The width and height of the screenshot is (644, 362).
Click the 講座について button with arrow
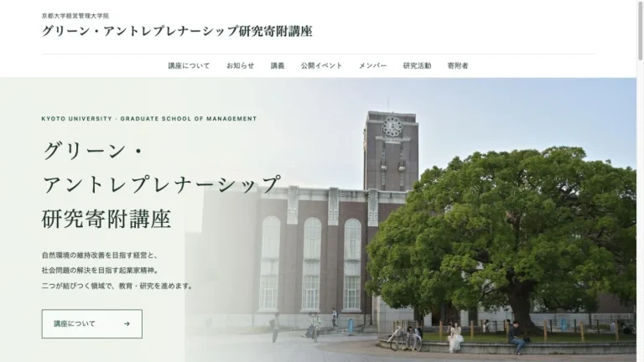tap(92, 323)
